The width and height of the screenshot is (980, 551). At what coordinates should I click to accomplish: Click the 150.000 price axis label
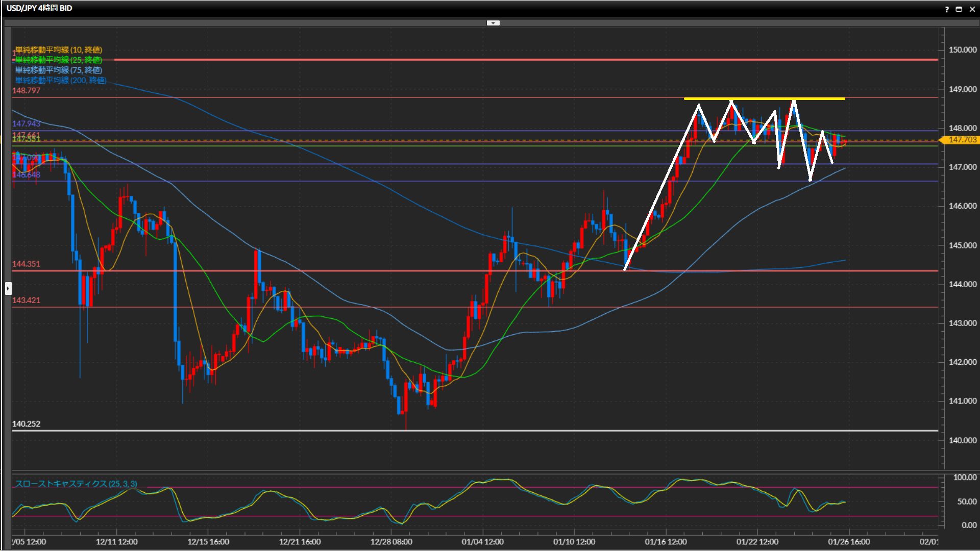pos(962,50)
